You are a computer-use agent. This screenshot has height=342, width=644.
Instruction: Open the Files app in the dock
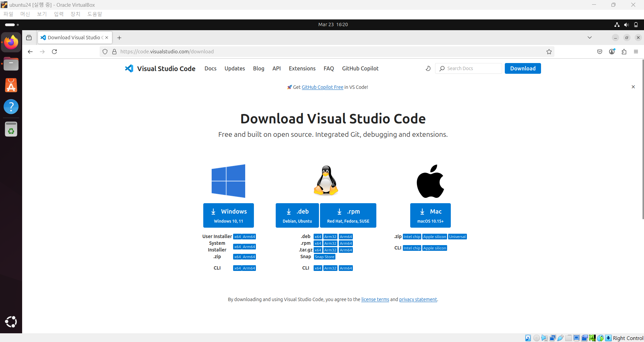tap(11, 64)
